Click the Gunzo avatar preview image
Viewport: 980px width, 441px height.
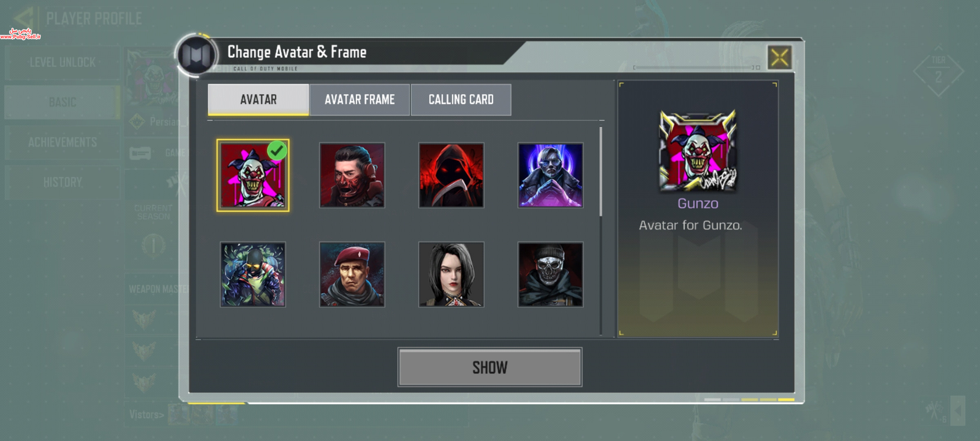698,151
